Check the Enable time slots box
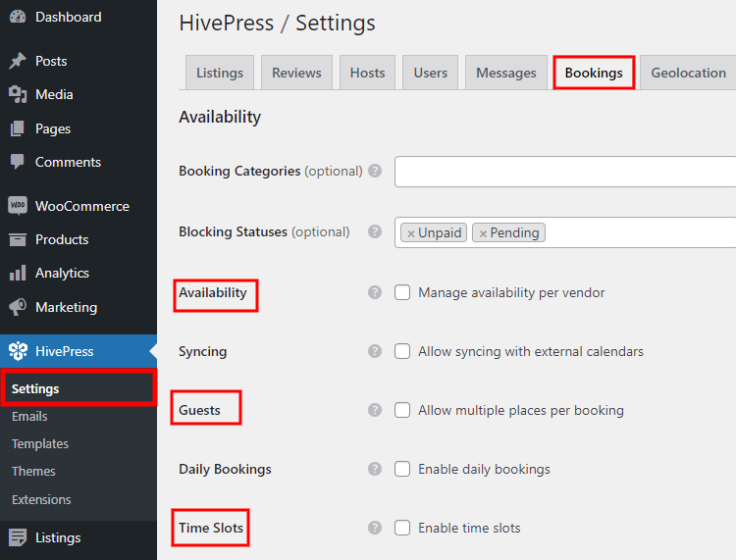736x560 pixels. [402, 528]
